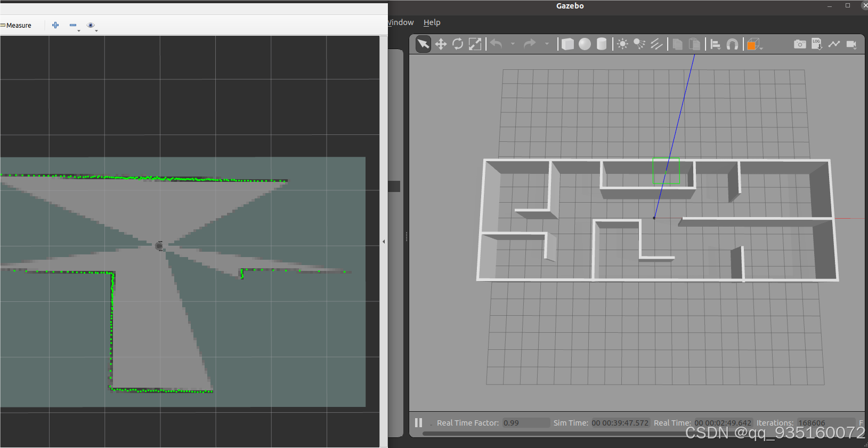Click the video record camera icon
This screenshot has width=868, height=448.
(851, 44)
